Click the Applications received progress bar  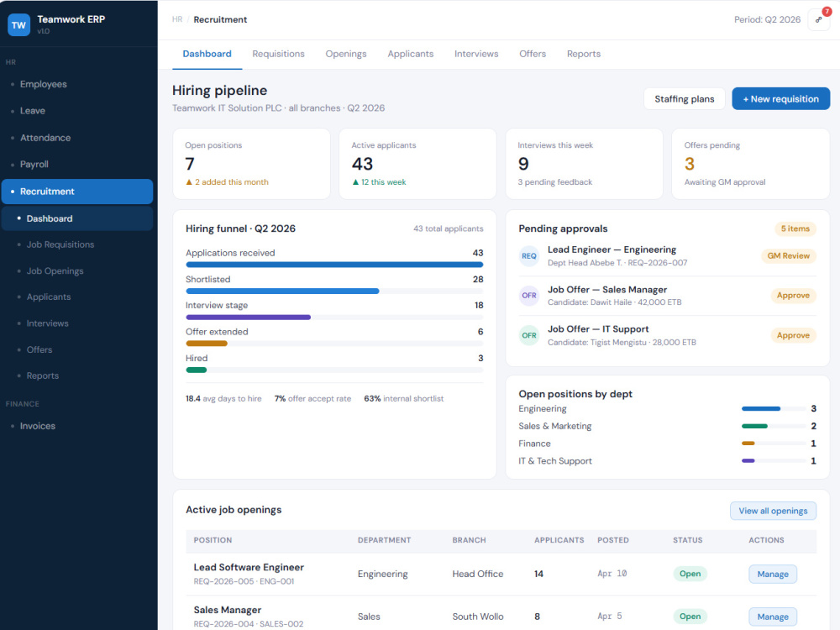click(334, 265)
